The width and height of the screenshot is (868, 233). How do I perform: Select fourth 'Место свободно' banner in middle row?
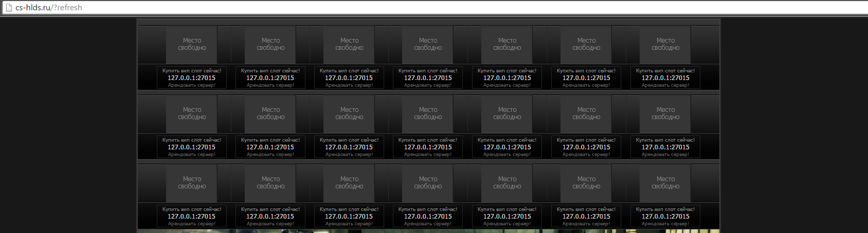(428, 113)
